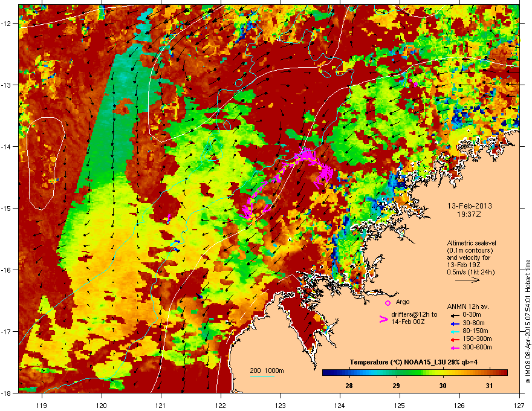Viewport: 532px width, 411px height.
Task: Click the '29' tick label under color bar
Action: [x=395, y=386]
